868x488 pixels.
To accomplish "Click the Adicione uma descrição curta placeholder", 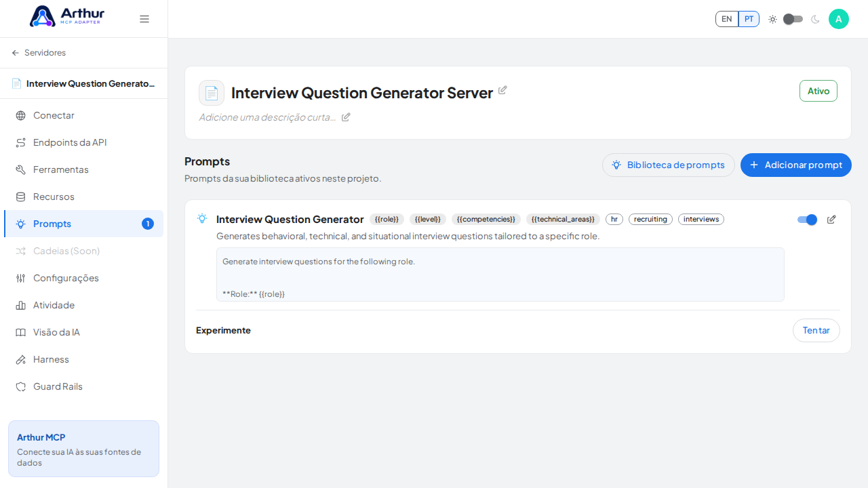I will coord(267,117).
